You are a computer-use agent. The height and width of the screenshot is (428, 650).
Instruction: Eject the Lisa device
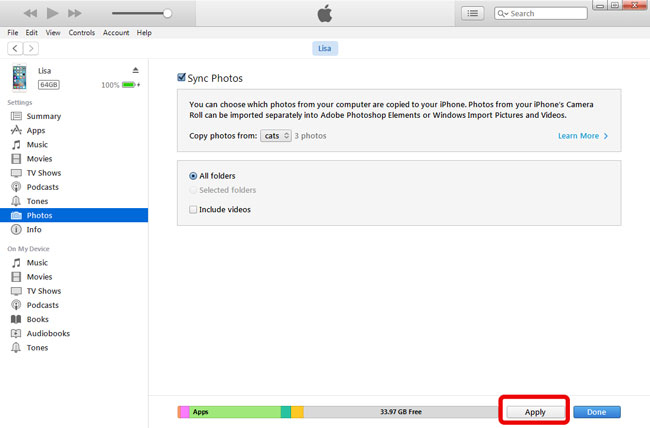pos(136,70)
